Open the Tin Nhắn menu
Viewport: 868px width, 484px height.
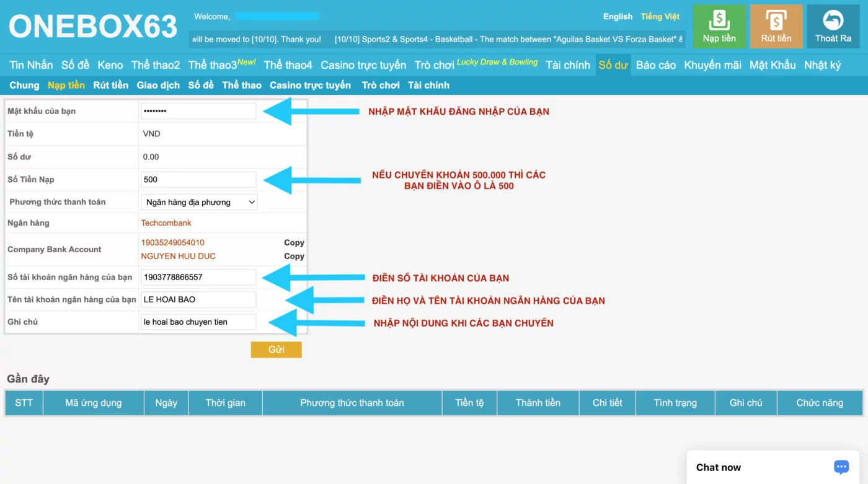31,65
